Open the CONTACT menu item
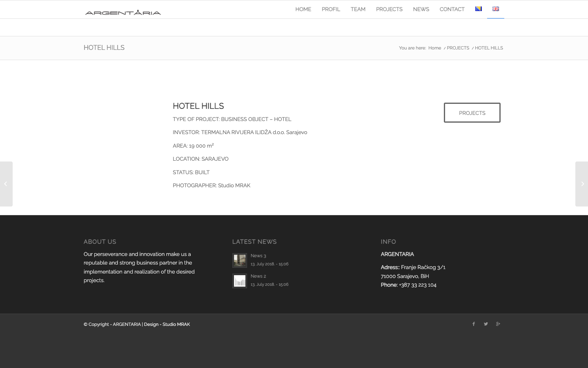Image resolution: width=588 pixels, height=368 pixels. pos(452,9)
